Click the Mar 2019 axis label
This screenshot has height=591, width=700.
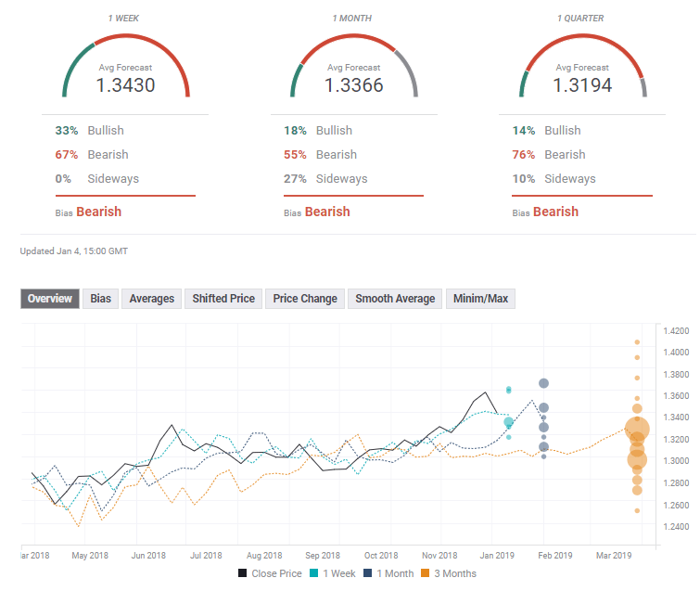click(x=614, y=555)
